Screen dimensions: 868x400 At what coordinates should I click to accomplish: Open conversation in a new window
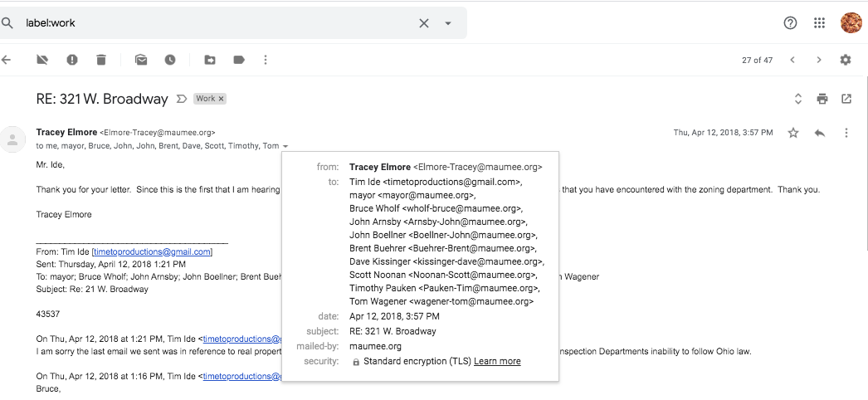click(x=846, y=99)
